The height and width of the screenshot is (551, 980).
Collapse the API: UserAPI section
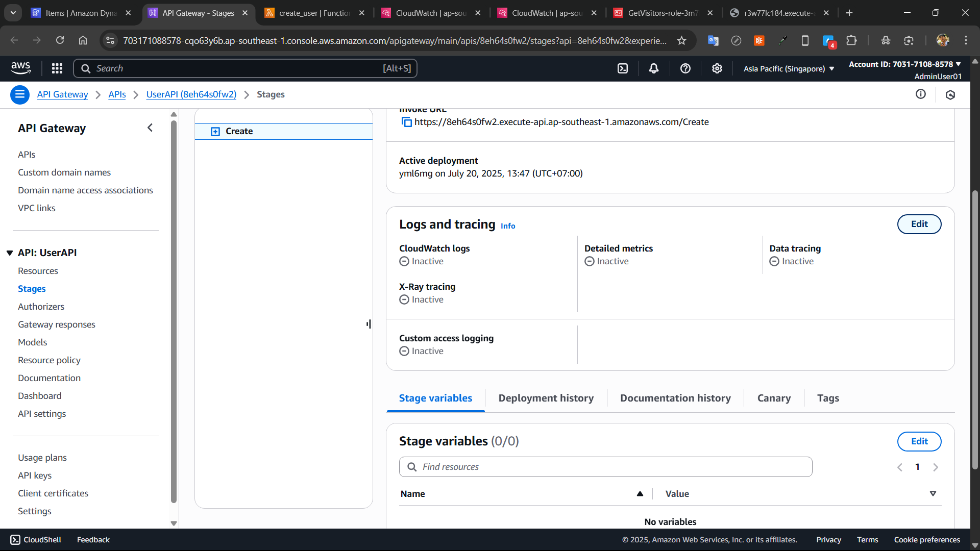[10, 253]
